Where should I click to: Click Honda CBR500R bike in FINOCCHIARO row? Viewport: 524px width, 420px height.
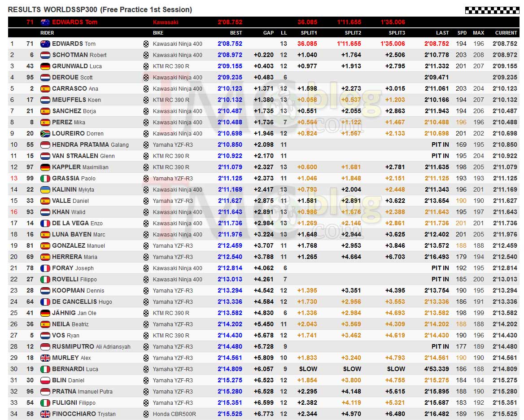175,414
